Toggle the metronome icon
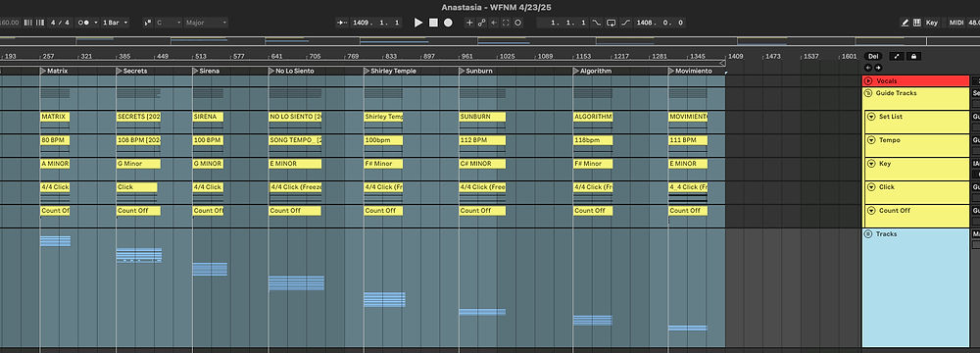 [83, 23]
